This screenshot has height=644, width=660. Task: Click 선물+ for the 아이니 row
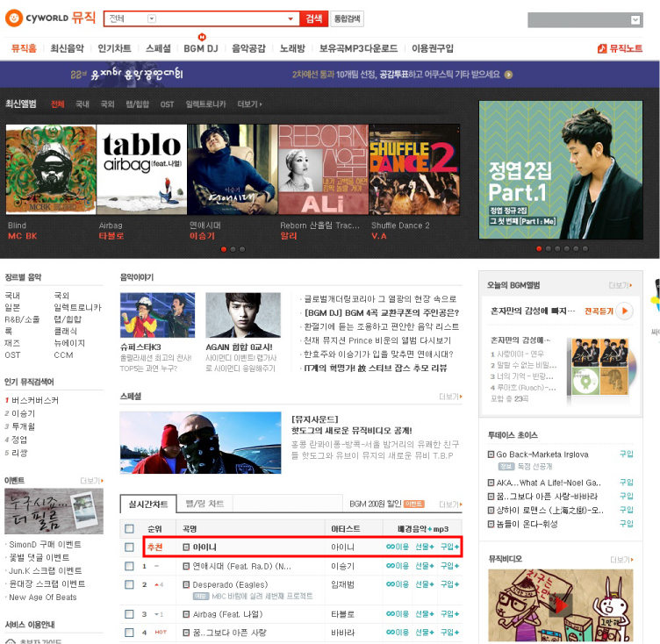pyautogui.click(x=424, y=547)
